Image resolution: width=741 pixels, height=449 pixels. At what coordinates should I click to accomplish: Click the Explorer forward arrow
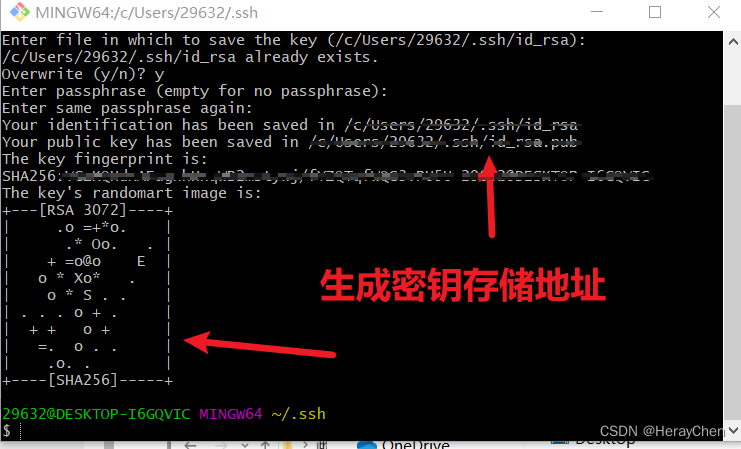221,445
